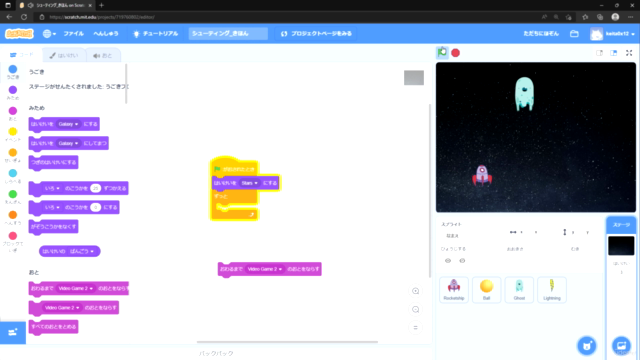Screen dimensions: 640x360
Task: Click ただちにほぞん save now
Action: (541, 33)
